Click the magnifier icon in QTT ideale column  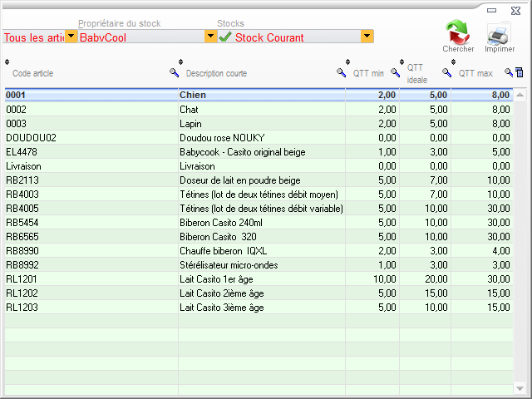446,73
